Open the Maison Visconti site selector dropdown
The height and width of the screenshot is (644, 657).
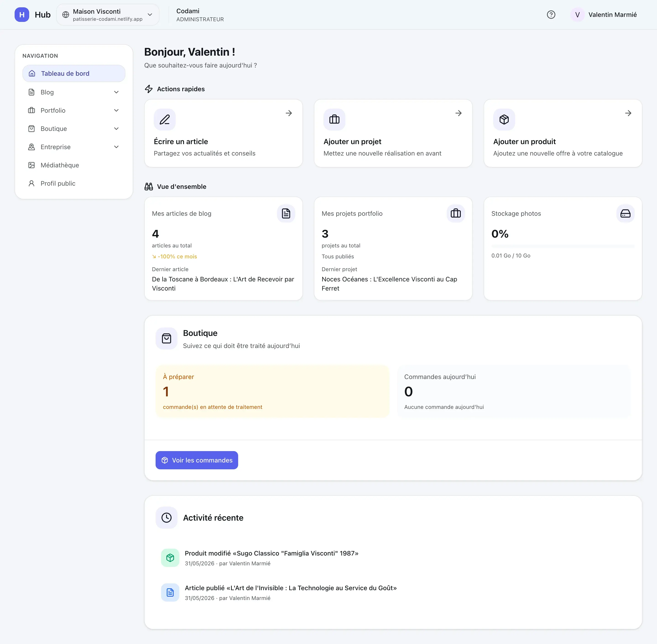coord(108,15)
